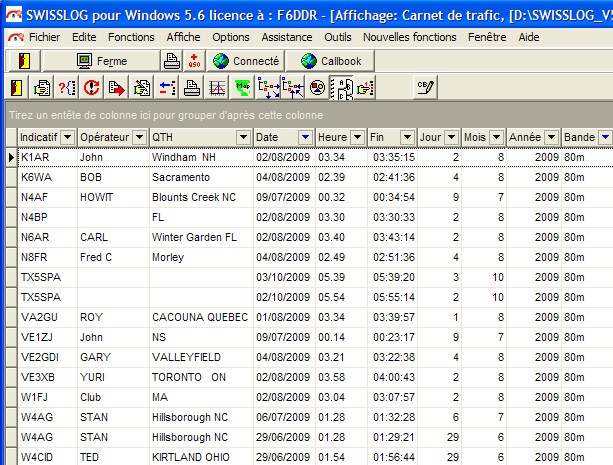The height and width of the screenshot is (465, 613).
Task: Open the Nouvelles fonctions menu
Action: pos(410,37)
